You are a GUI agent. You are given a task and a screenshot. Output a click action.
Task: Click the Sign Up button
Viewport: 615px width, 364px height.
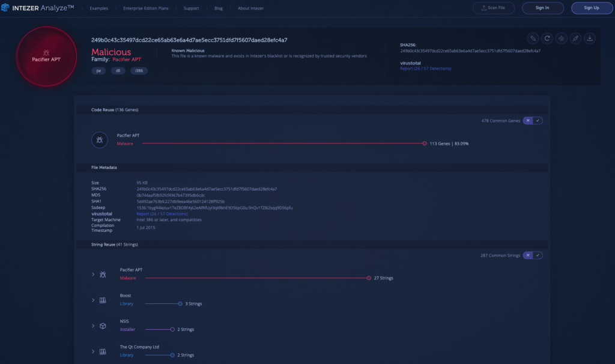pyautogui.click(x=592, y=8)
